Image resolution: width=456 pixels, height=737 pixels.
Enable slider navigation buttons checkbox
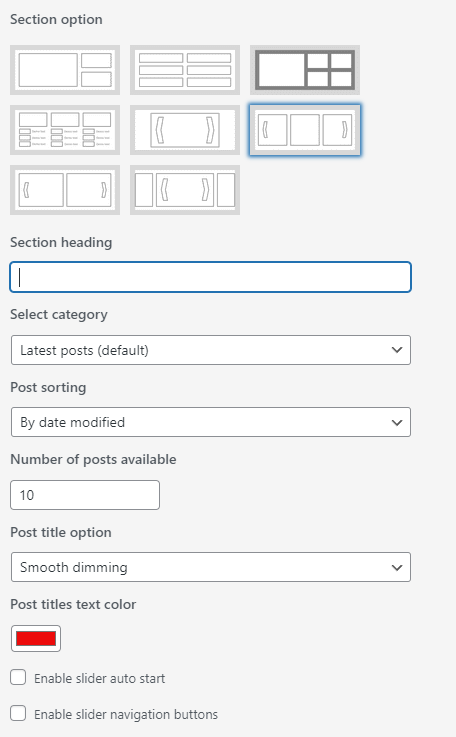tap(18, 713)
